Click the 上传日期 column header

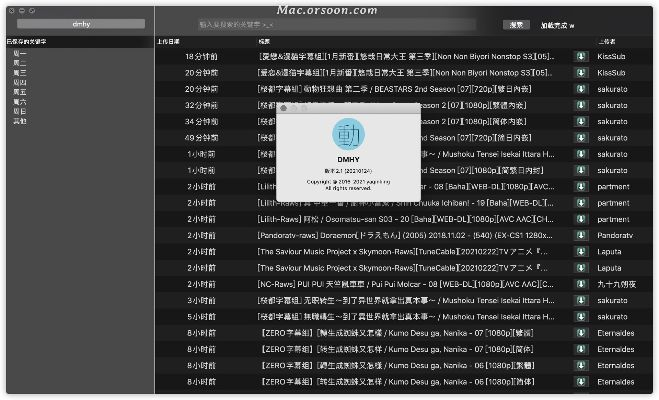[x=168, y=42]
